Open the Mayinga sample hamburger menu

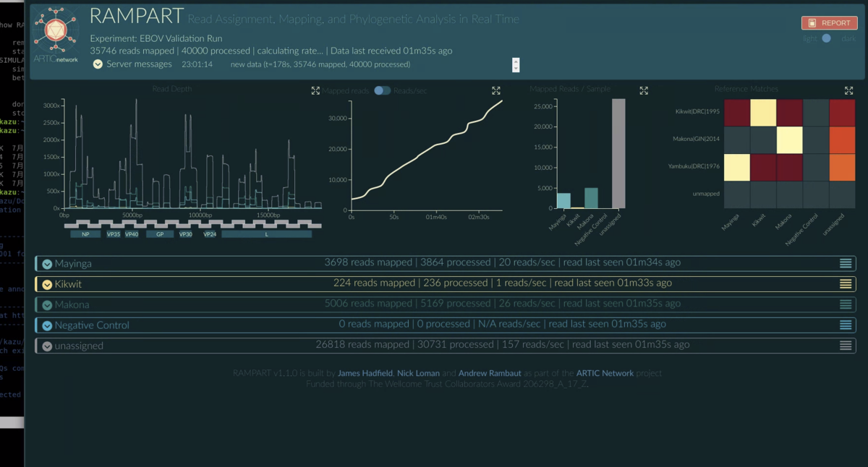(846, 264)
